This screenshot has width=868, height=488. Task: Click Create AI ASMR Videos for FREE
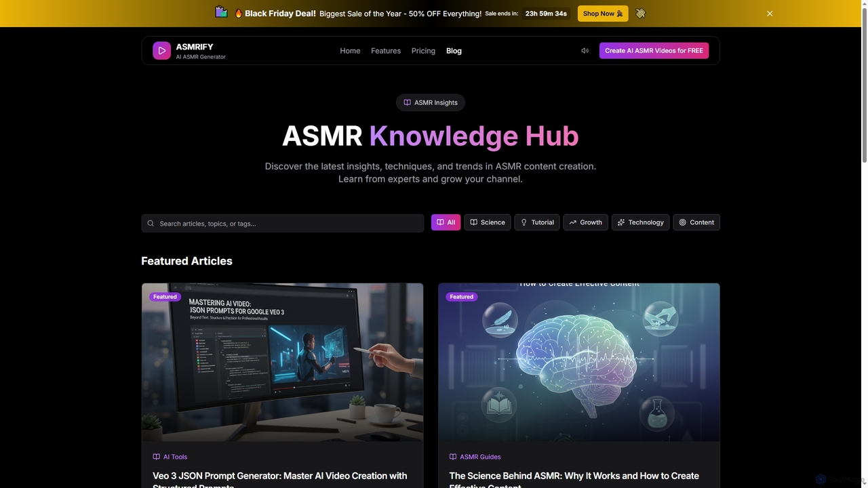pos(654,51)
